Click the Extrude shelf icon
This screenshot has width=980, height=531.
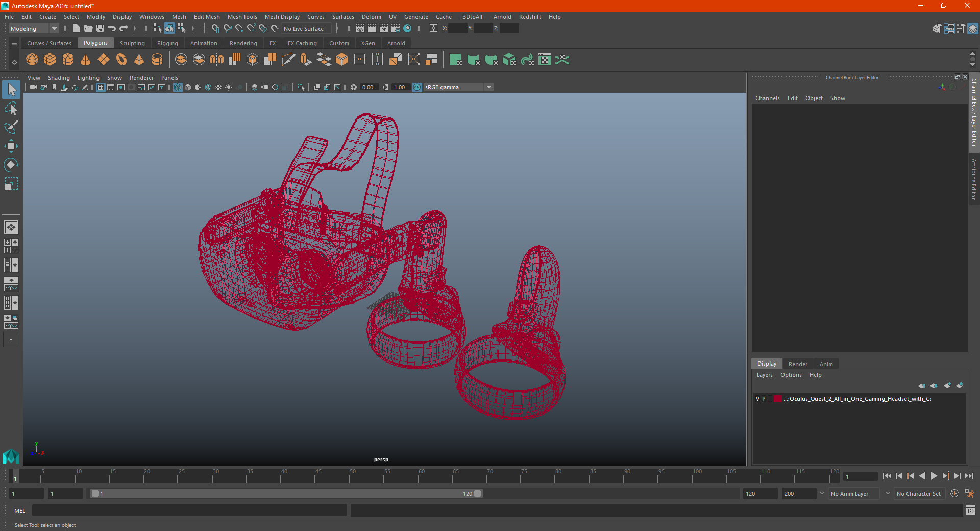click(306, 60)
